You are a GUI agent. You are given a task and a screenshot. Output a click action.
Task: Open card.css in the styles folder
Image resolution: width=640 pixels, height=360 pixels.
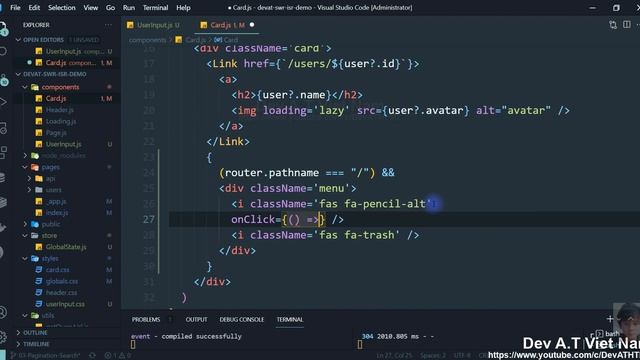pos(57,270)
